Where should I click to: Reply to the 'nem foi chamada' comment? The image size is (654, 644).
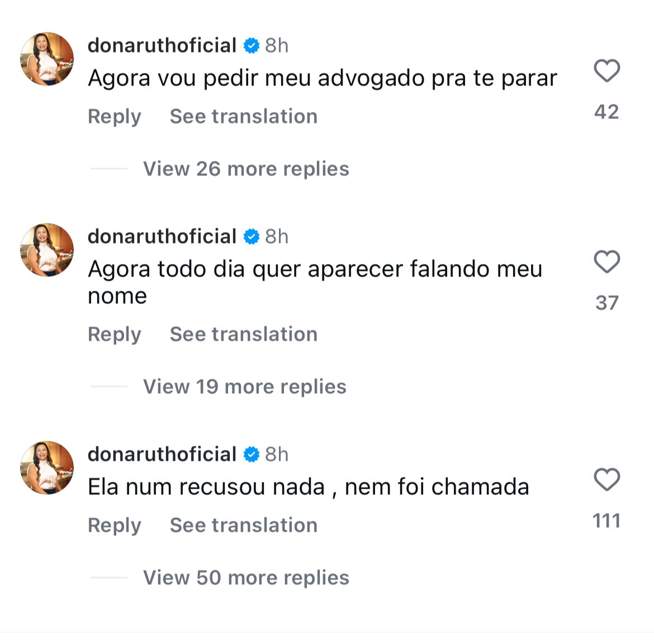pyautogui.click(x=114, y=525)
